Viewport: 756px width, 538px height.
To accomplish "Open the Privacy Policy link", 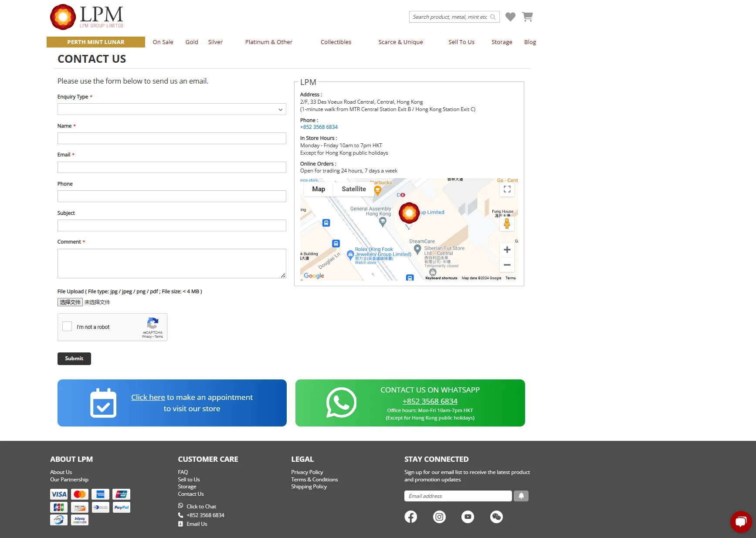I will point(307,472).
